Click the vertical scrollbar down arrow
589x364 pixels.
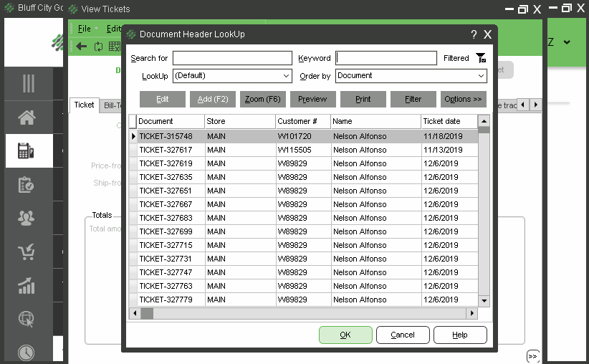pos(484,300)
